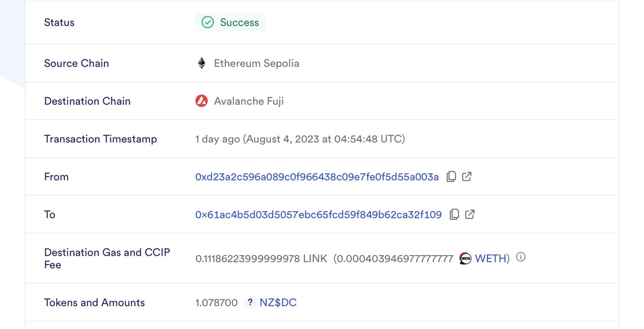The width and height of the screenshot is (644, 329).
Task: Select the Destination Chain row label
Action: 87,101
